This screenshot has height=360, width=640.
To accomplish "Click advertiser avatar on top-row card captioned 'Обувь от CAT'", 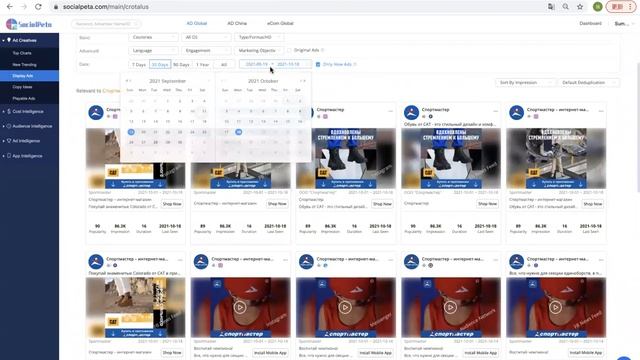I will coord(411,112).
